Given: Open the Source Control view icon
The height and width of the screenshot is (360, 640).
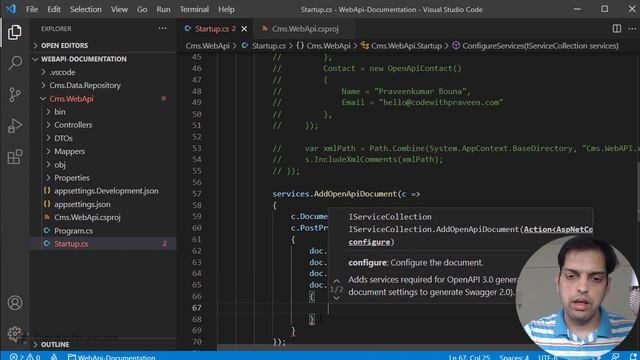Looking at the screenshot, I should click(x=15, y=94).
